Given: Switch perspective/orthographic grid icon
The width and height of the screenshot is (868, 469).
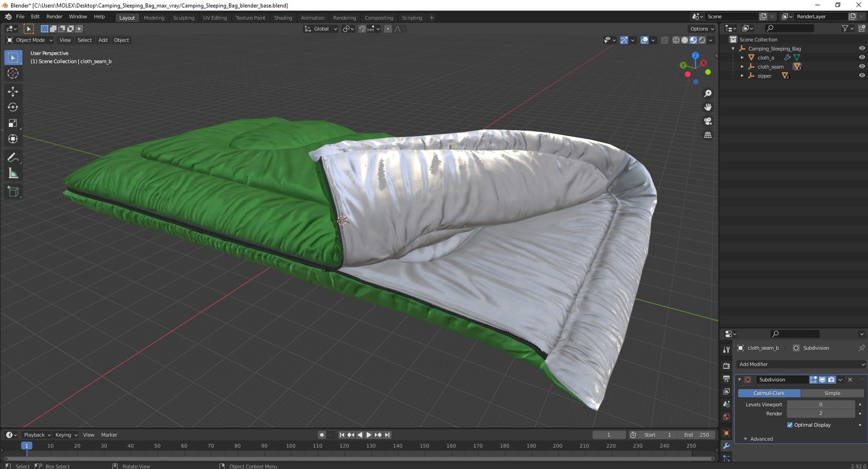Looking at the screenshot, I should [708, 135].
